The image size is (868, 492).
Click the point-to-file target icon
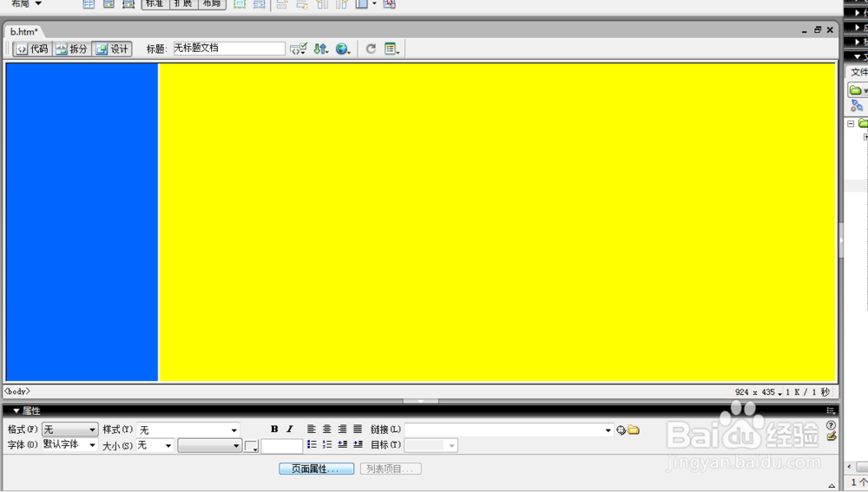tap(621, 430)
